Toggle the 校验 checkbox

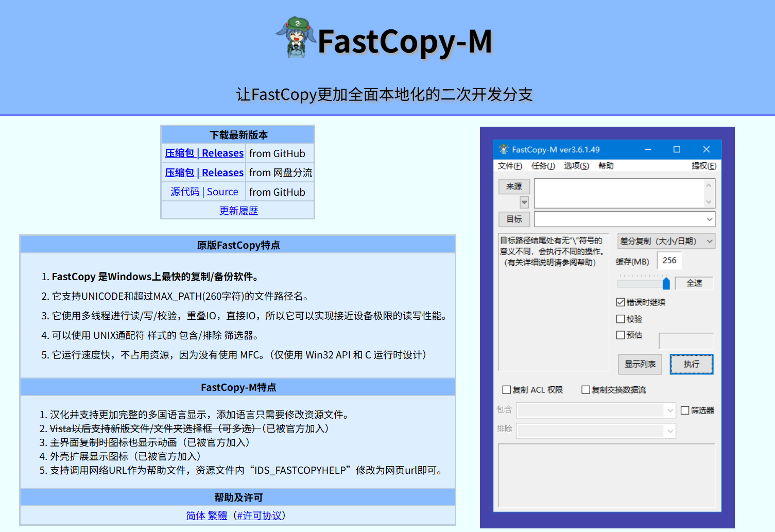pos(621,319)
